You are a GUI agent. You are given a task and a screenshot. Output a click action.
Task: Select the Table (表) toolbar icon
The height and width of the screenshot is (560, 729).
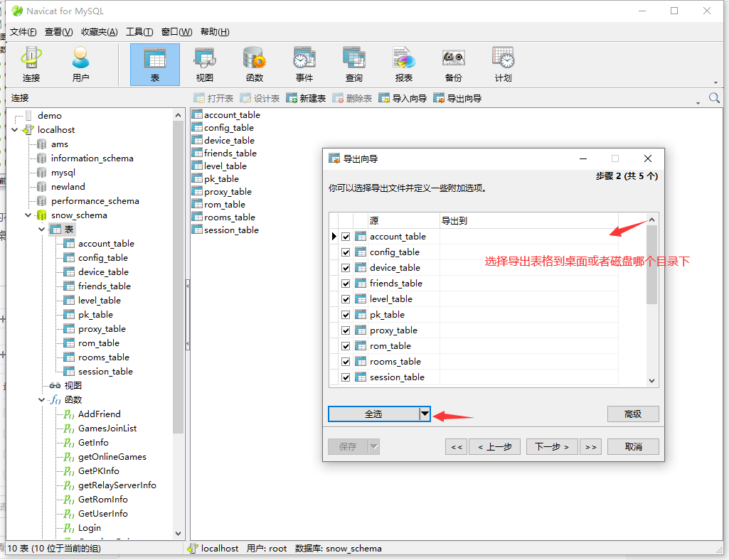[x=155, y=65]
